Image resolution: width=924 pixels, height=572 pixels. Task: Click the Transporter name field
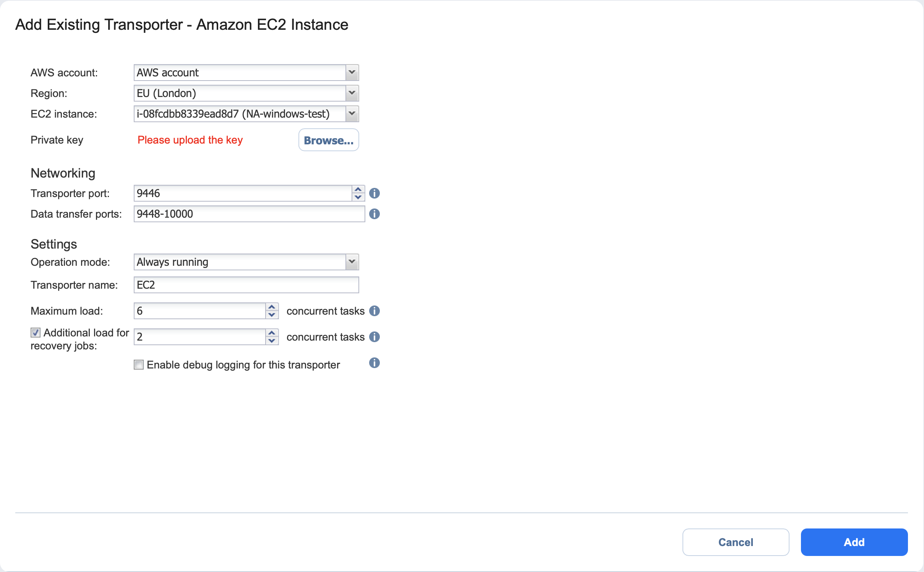[246, 285]
